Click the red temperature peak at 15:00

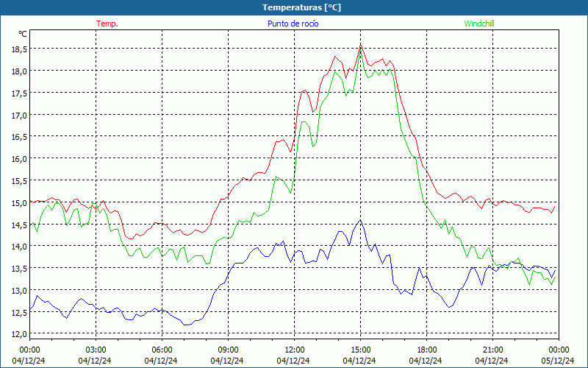click(x=360, y=45)
